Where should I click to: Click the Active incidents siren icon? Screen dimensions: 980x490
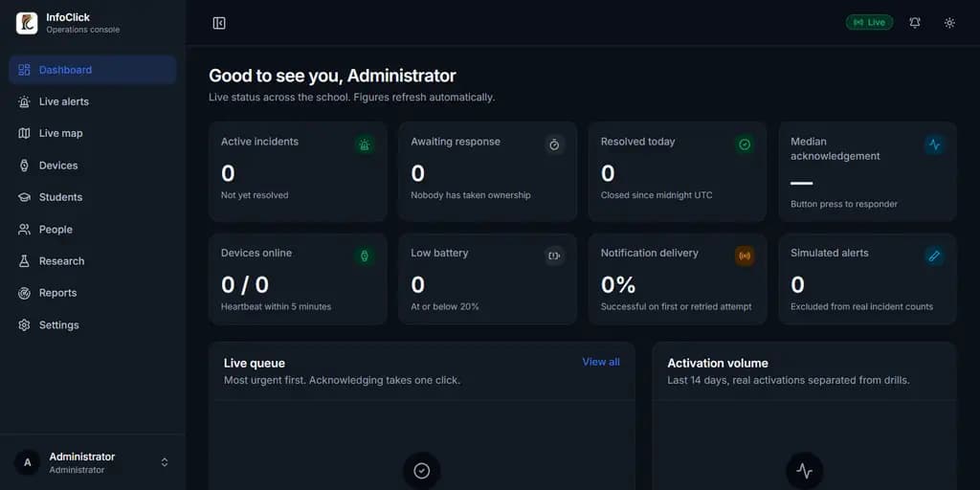(x=365, y=145)
